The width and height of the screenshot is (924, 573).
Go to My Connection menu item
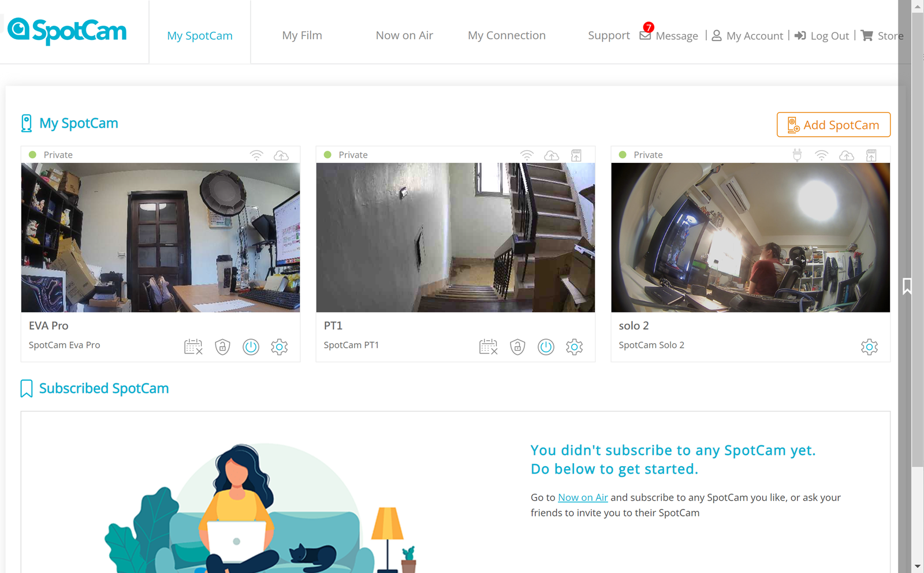pyautogui.click(x=506, y=35)
